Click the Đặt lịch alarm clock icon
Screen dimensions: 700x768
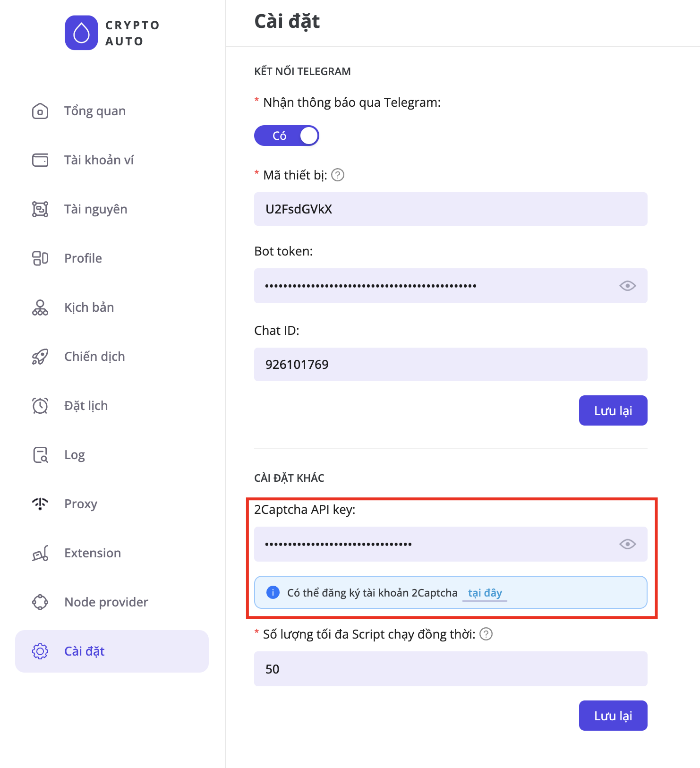pos(40,406)
